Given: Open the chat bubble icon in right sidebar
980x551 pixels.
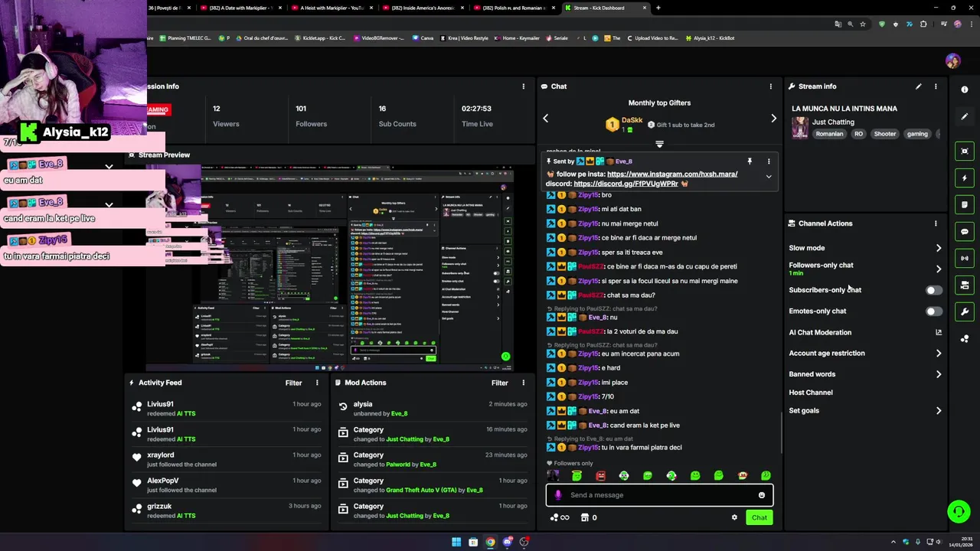Looking at the screenshot, I should pos(965,231).
